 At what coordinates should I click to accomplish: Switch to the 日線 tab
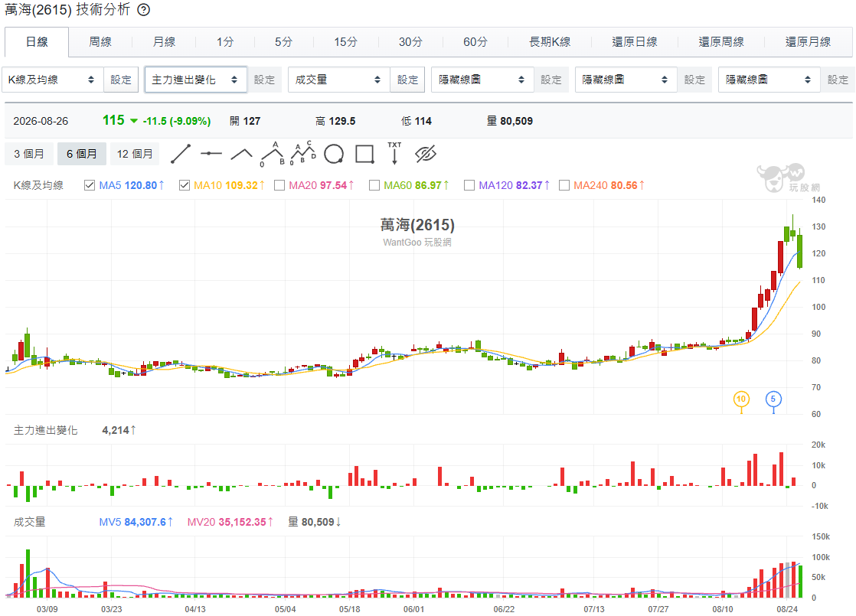(x=37, y=42)
